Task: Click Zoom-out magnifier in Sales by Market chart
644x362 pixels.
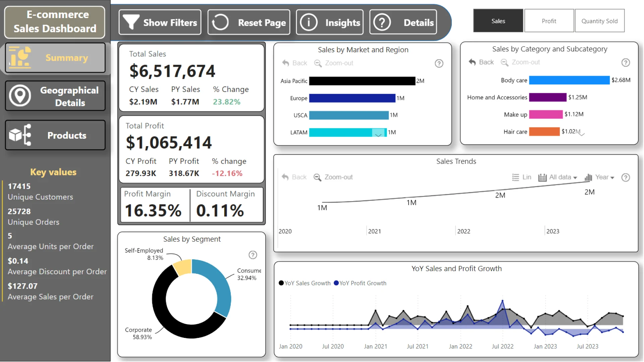Action: click(x=318, y=63)
